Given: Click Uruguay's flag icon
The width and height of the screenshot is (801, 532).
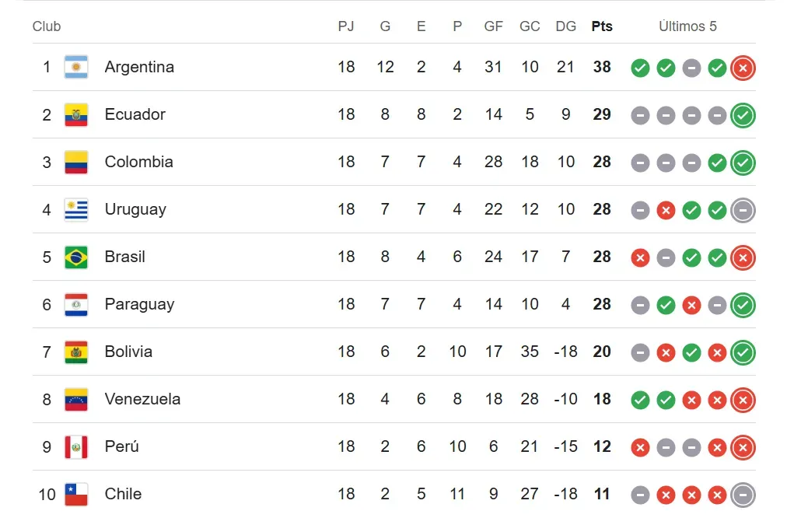Looking at the screenshot, I should pyautogui.click(x=76, y=209).
